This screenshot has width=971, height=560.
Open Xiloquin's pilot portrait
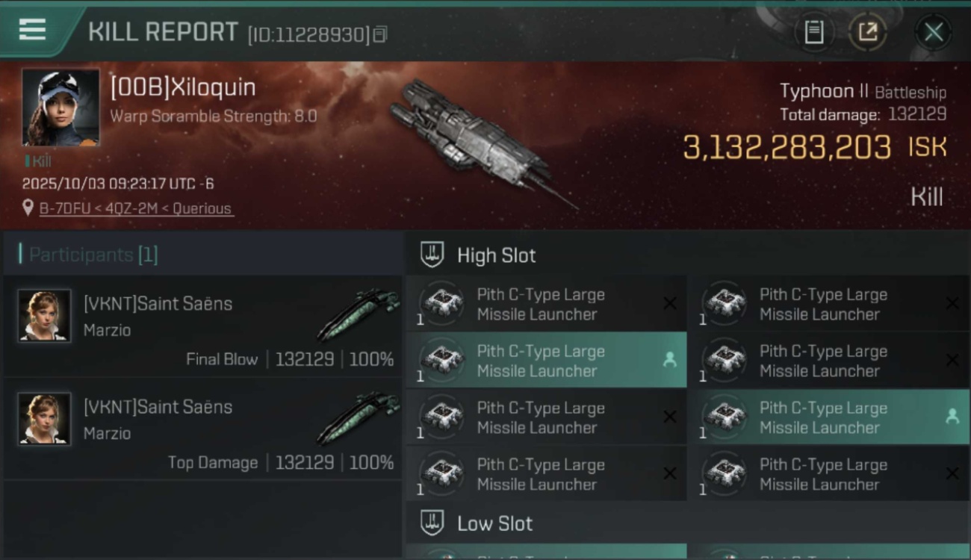coord(61,108)
